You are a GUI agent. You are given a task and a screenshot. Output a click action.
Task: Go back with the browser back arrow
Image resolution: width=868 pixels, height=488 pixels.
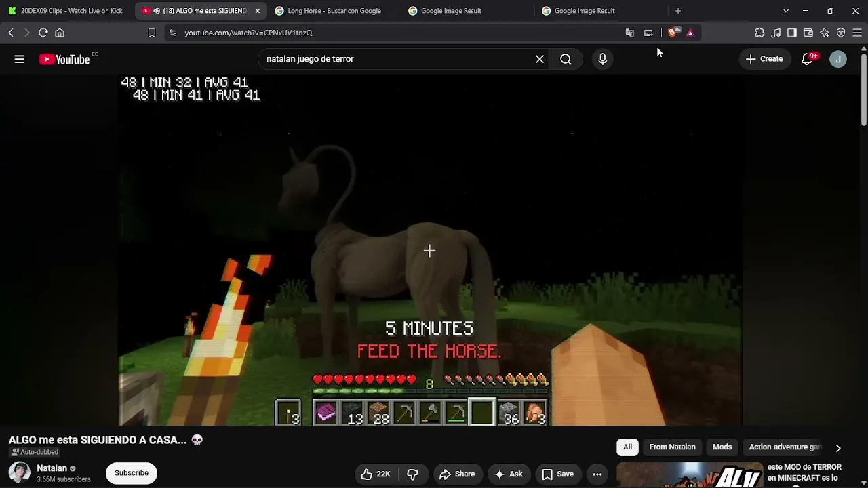click(x=11, y=33)
